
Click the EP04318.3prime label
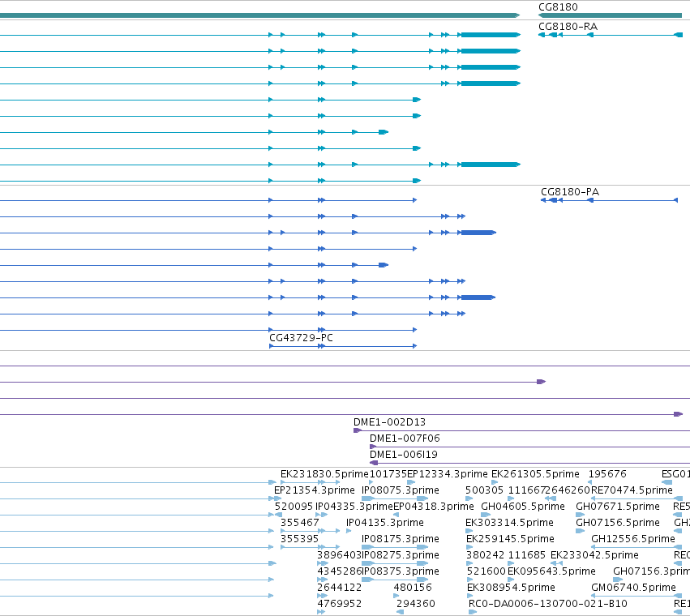(434, 507)
